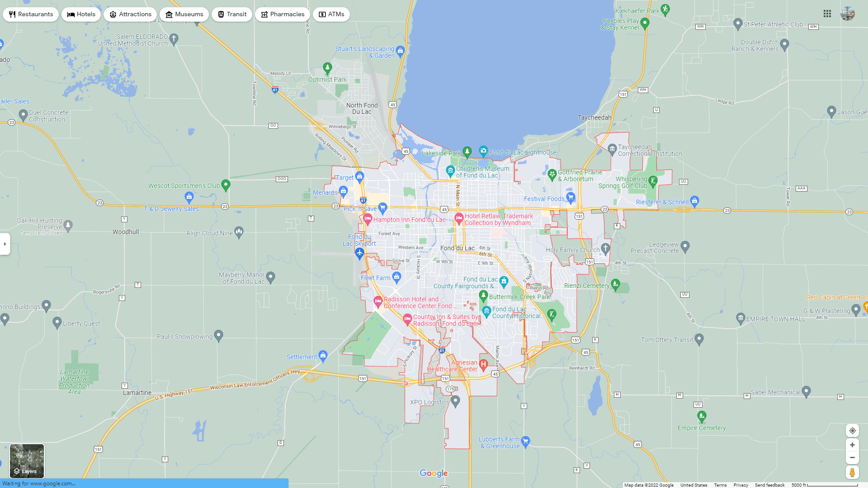Expand the collapsed side panel arrow
The width and height of the screenshot is (868, 488).
[5, 244]
